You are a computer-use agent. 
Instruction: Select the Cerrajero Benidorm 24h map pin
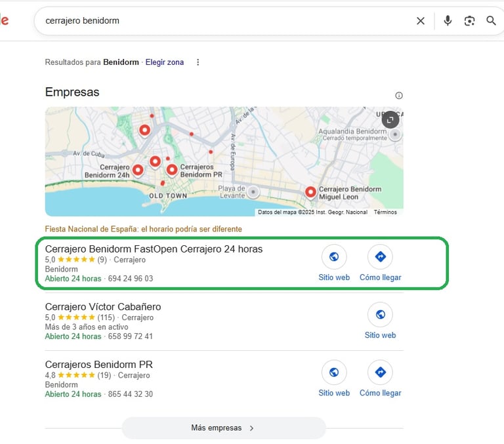[138, 170]
